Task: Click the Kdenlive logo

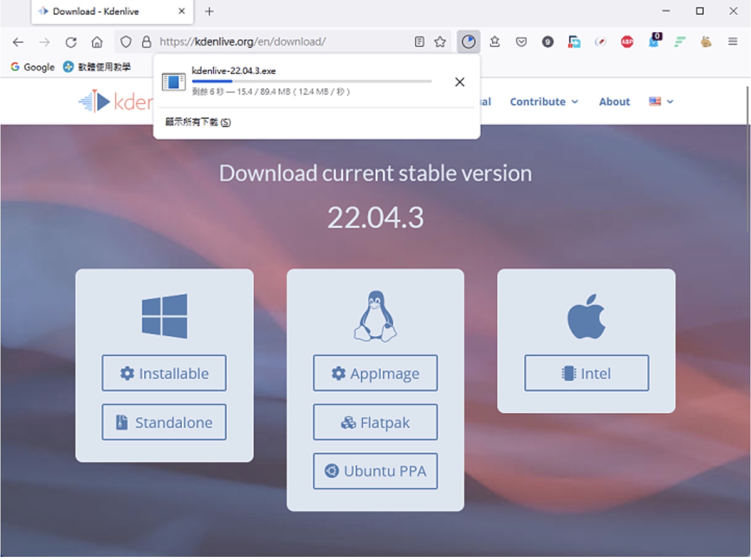Action: coord(116,101)
